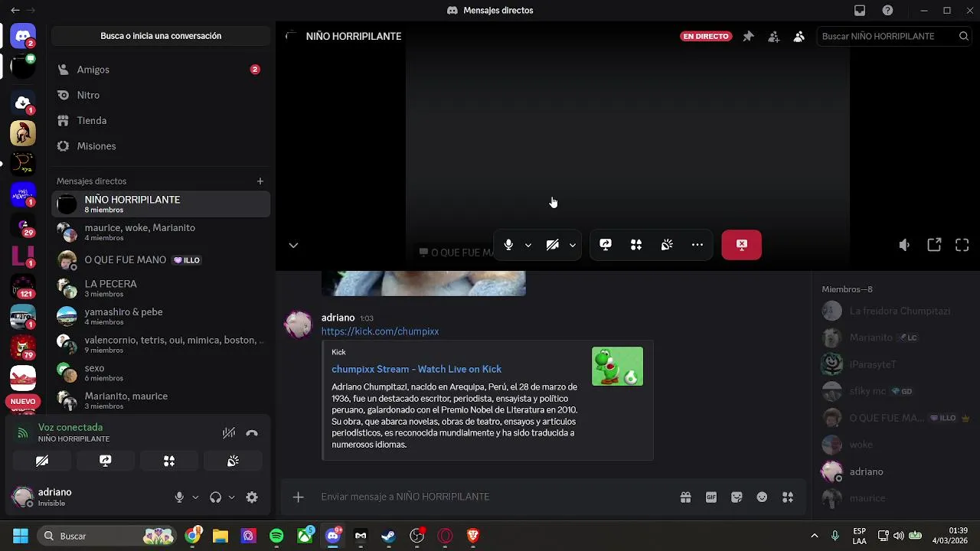Open user settings gear

pyautogui.click(x=252, y=497)
